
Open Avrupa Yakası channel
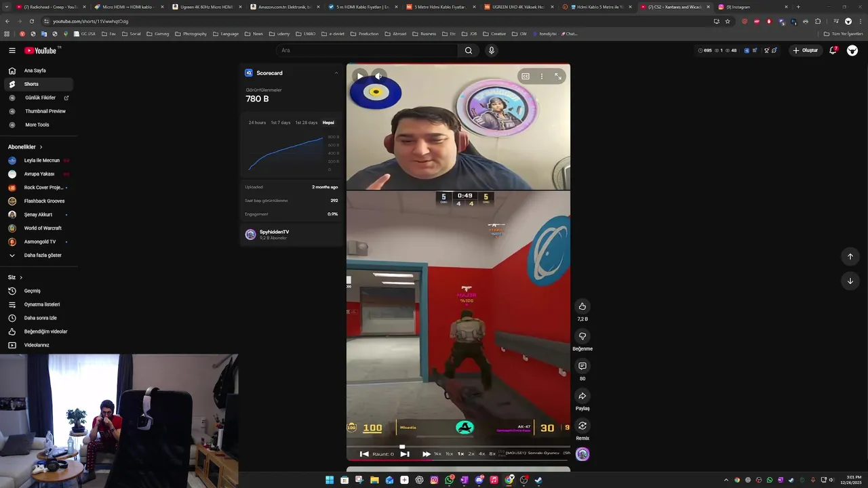click(39, 174)
